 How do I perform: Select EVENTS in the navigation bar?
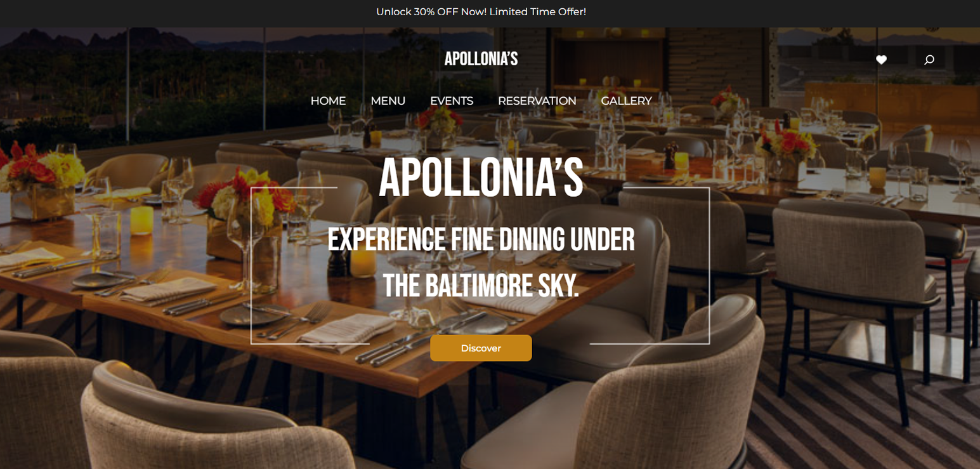[x=452, y=101]
